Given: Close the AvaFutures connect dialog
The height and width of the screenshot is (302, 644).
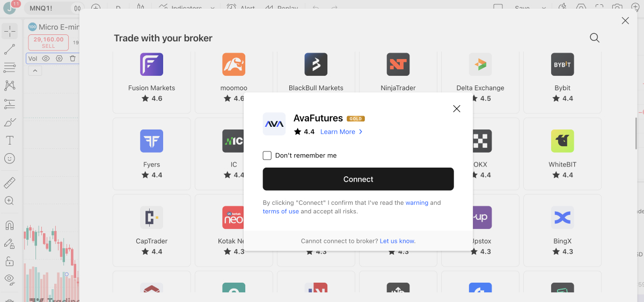Looking at the screenshot, I should tap(457, 109).
